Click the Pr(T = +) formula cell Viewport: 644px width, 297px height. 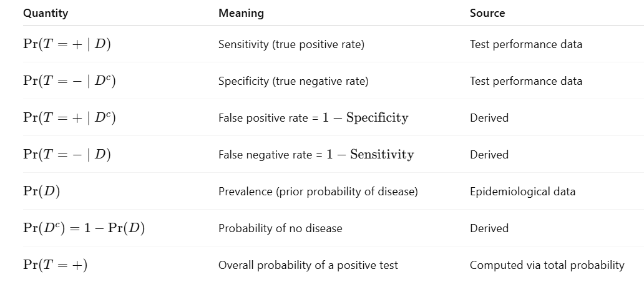pos(56,265)
